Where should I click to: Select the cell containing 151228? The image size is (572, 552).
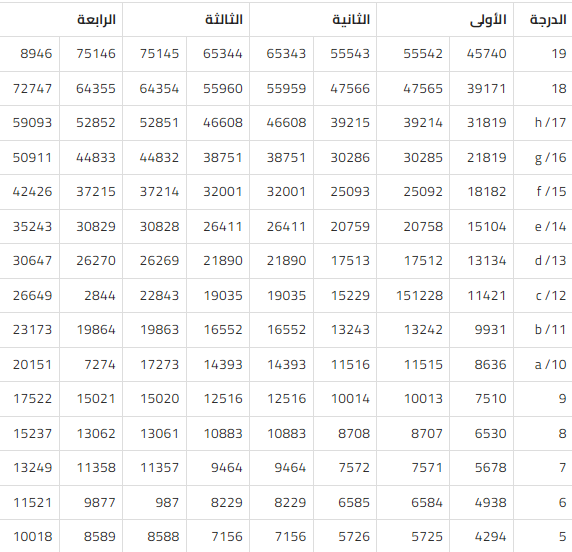[413, 296]
